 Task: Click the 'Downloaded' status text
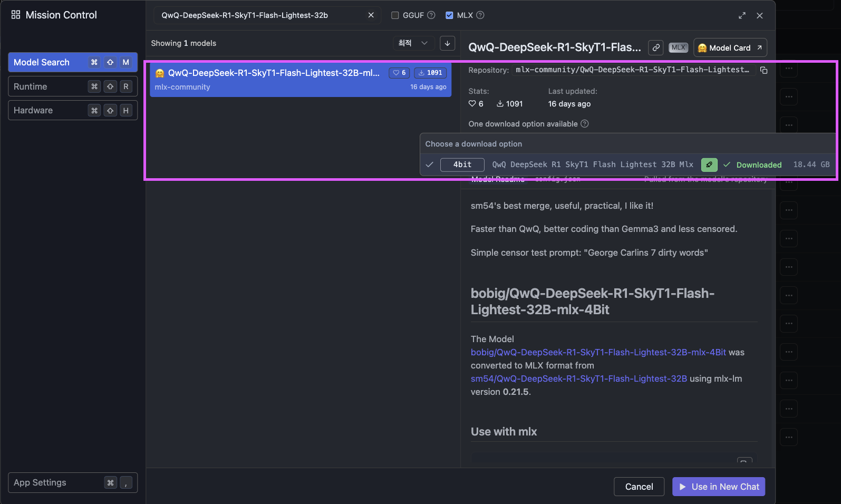click(x=759, y=165)
